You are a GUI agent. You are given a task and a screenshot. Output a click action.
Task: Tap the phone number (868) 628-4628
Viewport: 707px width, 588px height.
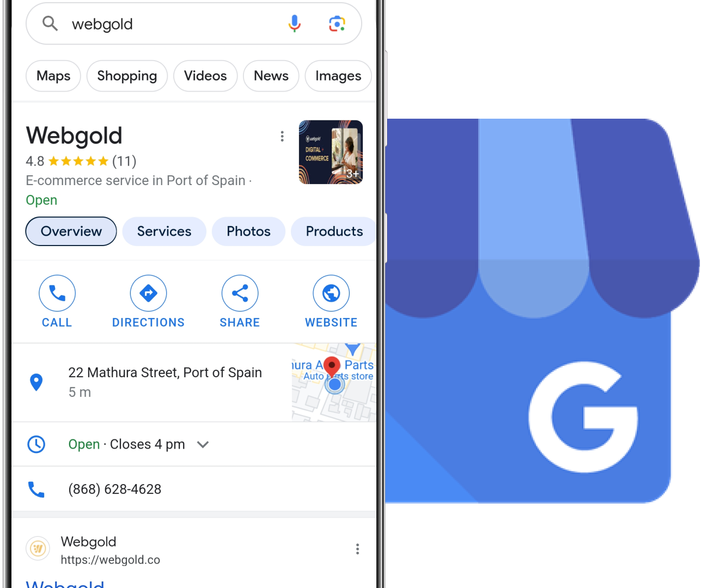pos(115,489)
